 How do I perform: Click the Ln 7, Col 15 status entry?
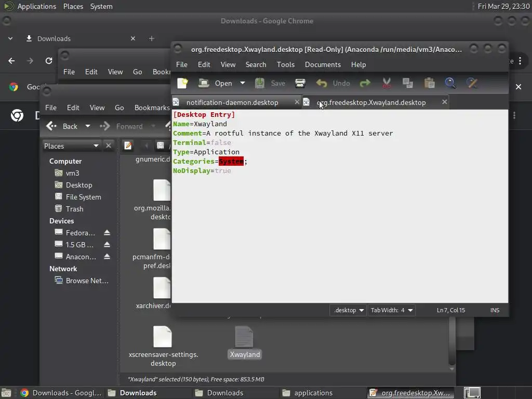coord(450,310)
